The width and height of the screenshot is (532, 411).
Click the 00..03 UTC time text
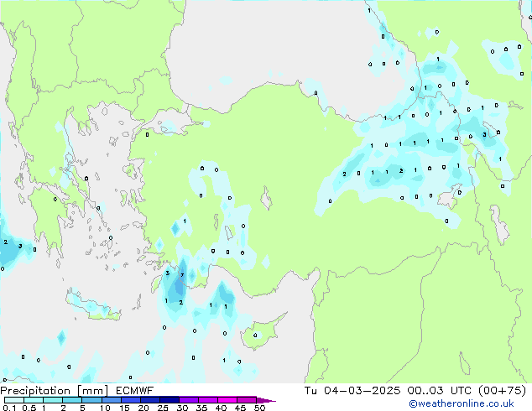[440, 391]
